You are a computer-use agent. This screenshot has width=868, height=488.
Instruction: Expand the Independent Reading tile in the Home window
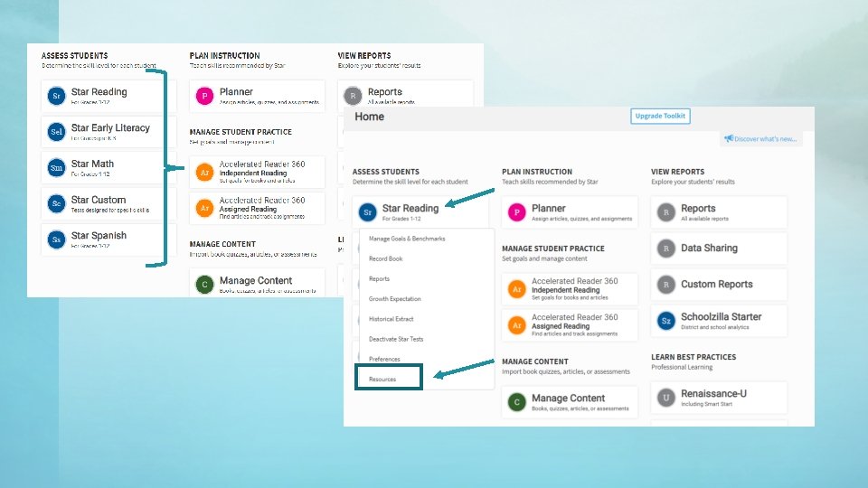(x=570, y=289)
